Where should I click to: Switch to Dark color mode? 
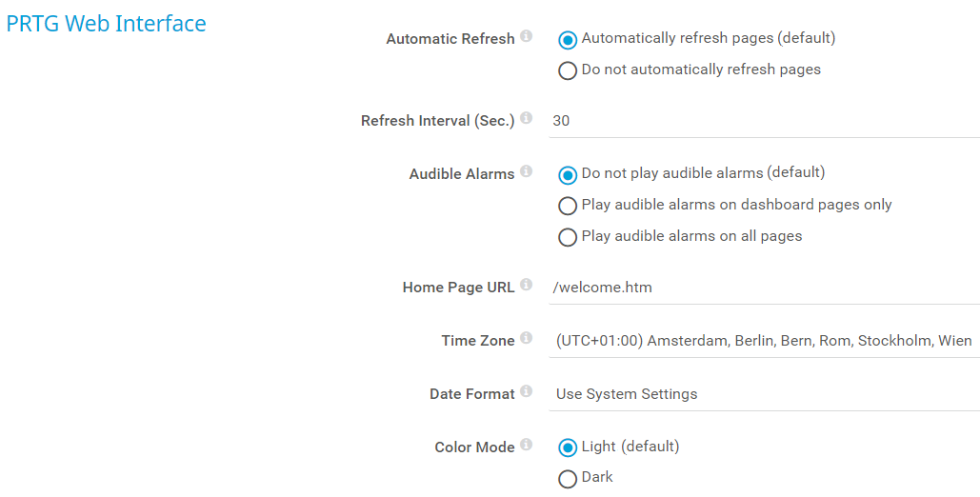click(568, 478)
